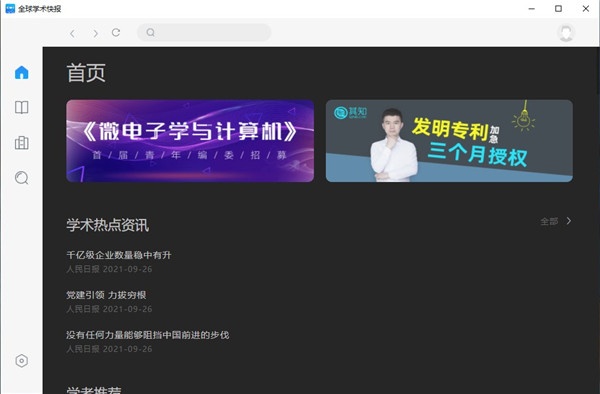Close the 全球学术快报 window
Screen dimensions: 600x394
(x=585, y=8)
